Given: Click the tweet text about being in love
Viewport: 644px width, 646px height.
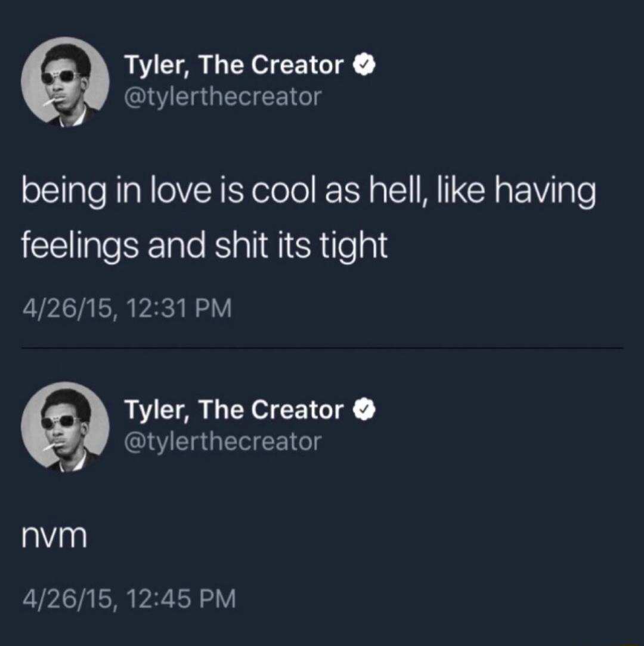Looking at the screenshot, I should (298, 218).
